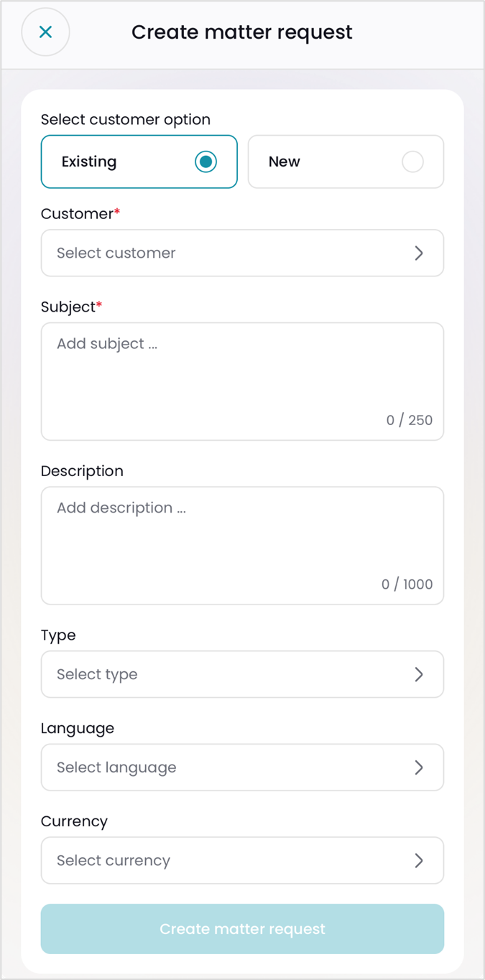The image size is (485, 980).
Task: Open the Select language dropdown
Action: click(x=230, y=767)
